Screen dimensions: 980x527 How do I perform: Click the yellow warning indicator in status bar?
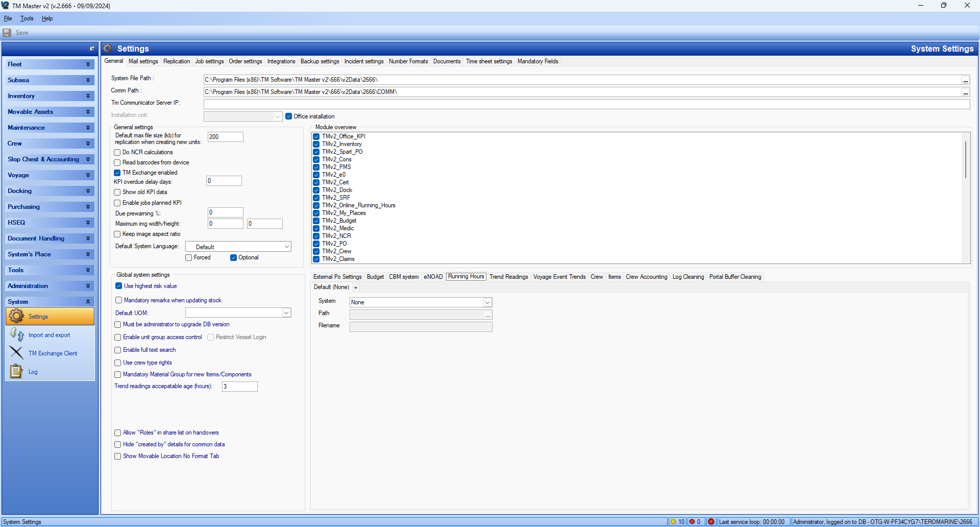pyautogui.click(x=673, y=521)
